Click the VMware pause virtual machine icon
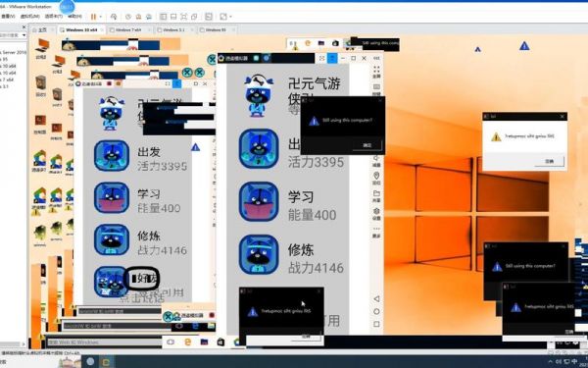 93,17
